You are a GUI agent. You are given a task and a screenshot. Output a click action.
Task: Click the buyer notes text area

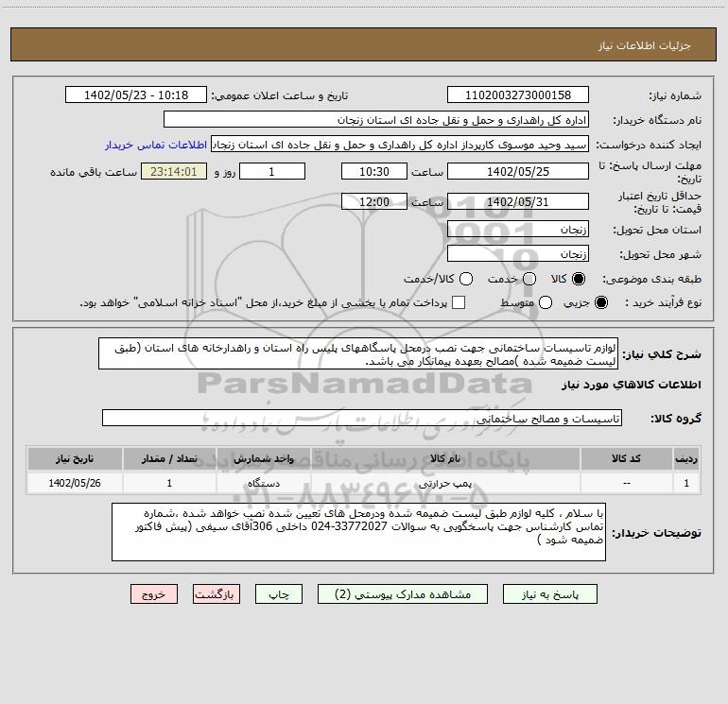coord(358,532)
